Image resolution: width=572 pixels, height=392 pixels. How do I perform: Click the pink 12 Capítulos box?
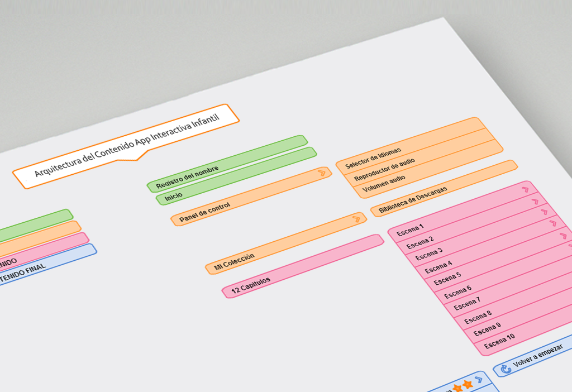coord(302,266)
